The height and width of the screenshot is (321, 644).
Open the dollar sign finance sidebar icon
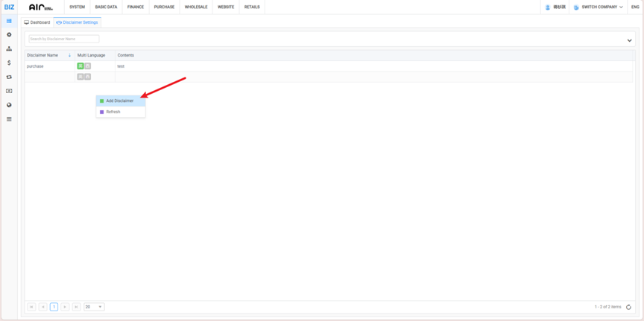tap(9, 63)
